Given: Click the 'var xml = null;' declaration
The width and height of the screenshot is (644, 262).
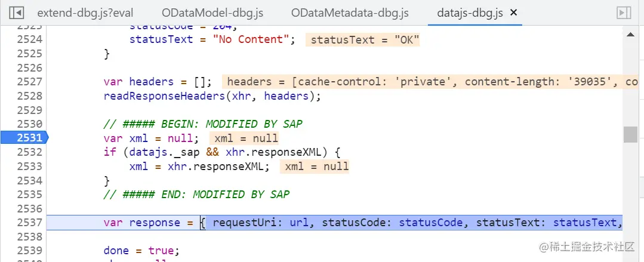Looking at the screenshot, I should click(x=151, y=138).
